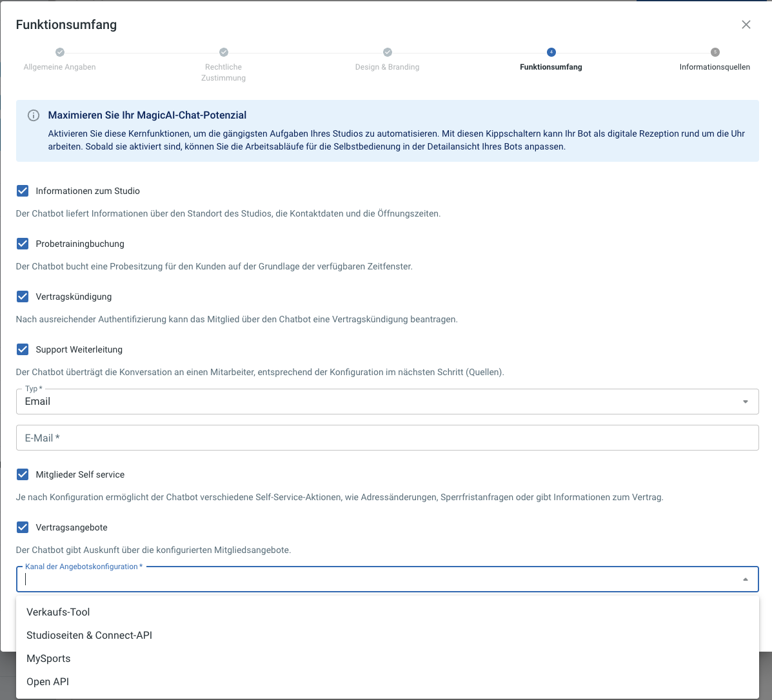Click the description about Probesitzung booking

click(x=214, y=266)
